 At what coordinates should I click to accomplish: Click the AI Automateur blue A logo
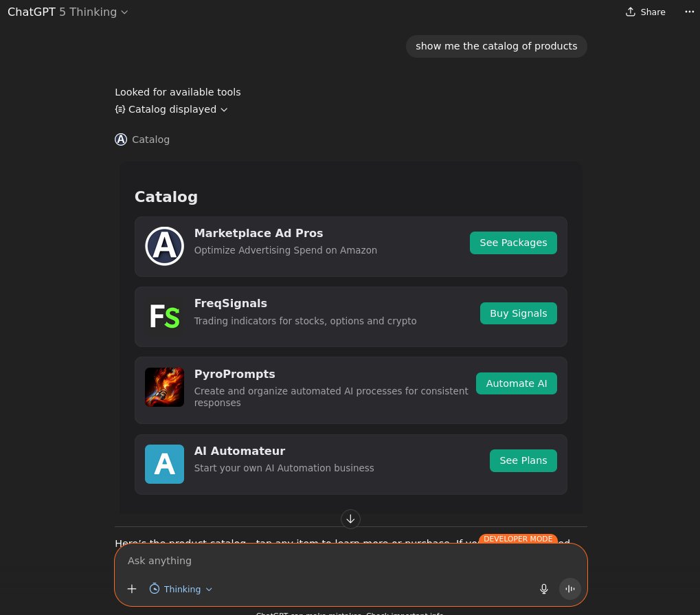pos(164,464)
